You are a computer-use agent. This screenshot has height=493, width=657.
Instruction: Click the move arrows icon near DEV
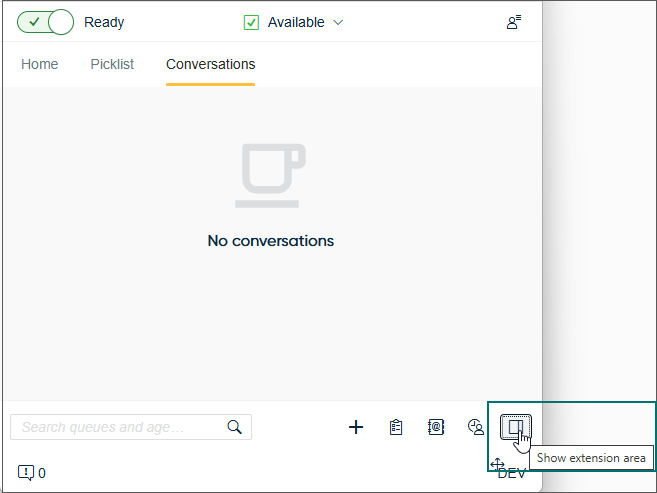point(497,465)
